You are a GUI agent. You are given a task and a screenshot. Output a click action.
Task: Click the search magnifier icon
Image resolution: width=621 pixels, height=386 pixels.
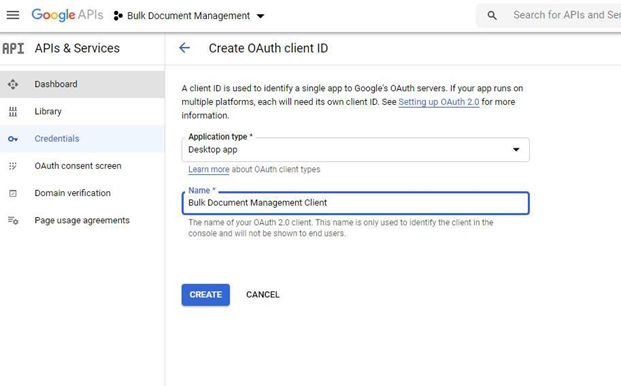pos(492,15)
